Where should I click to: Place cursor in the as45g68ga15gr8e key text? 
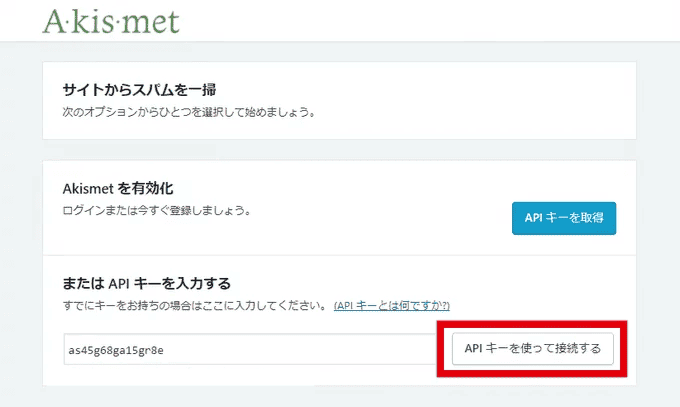click(116, 350)
